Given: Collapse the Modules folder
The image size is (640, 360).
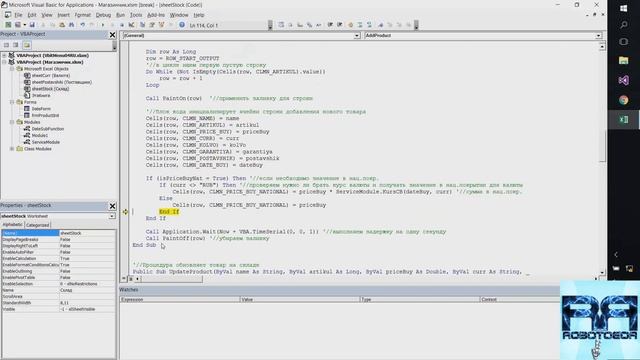Looking at the screenshot, I should [12, 122].
